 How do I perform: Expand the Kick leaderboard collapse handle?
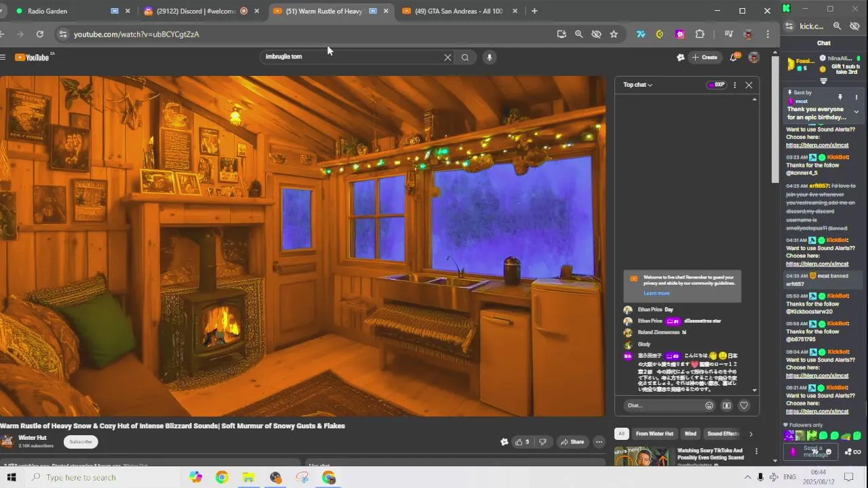pyautogui.click(x=824, y=81)
